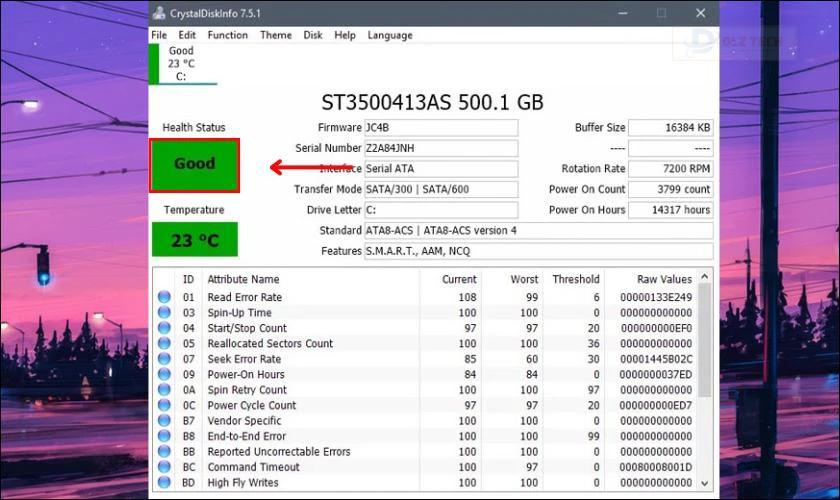Click the empty ---- field above Rotation Rate
This screenshot has height=500, width=840.
670,148
